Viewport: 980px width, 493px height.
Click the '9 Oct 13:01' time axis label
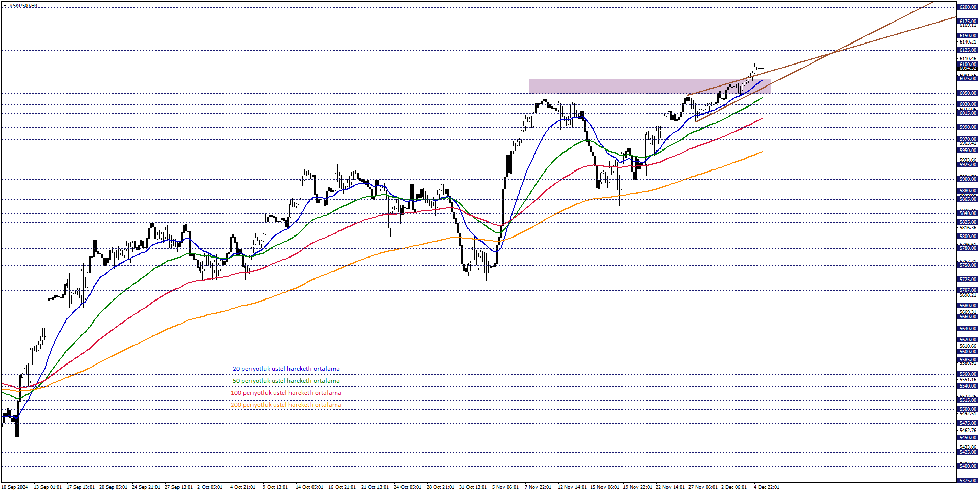point(276,487)
